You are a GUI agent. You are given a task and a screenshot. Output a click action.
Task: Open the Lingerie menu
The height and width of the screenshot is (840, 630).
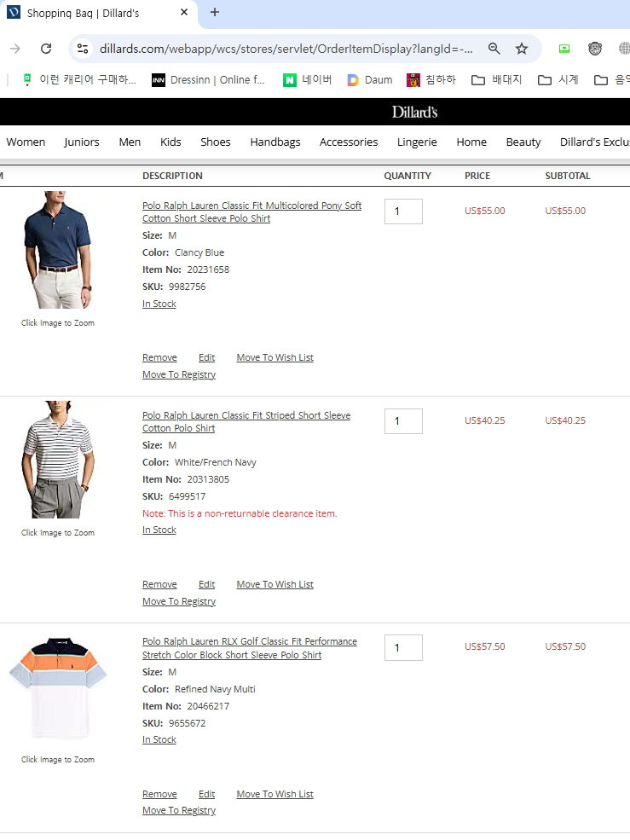point(417,142)
